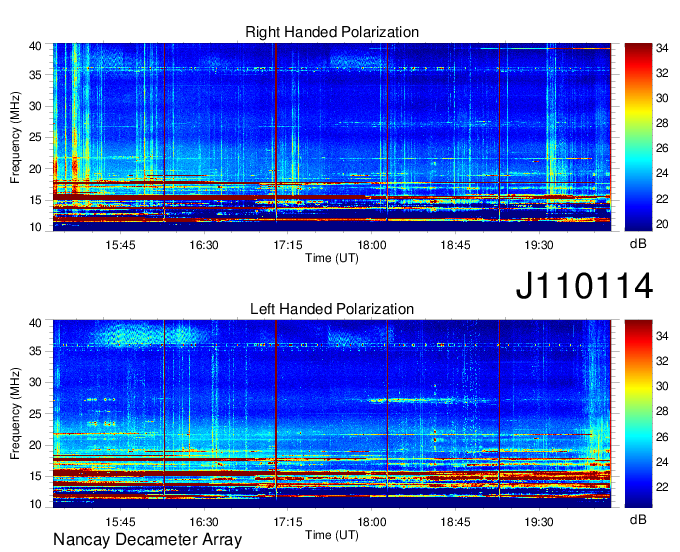Viewport: 680px width, 552px height.
Task: Click the Frequency (MHz) label of Left Handed plot
Action: tap(15, 414)
